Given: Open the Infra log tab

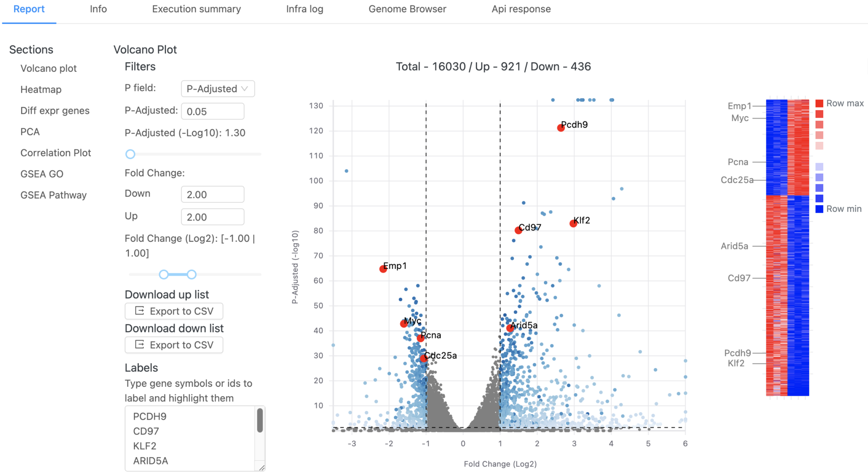Looking at the screenshot, I should pyautogui.click(x=304, y=9).
